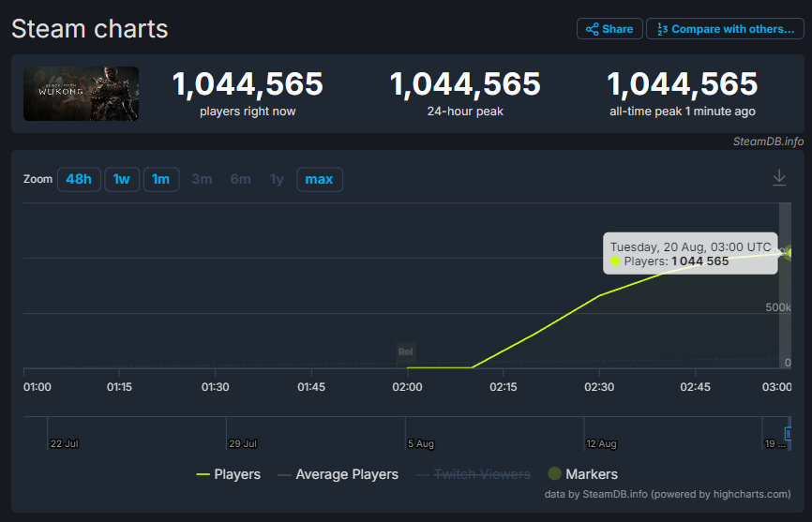This screenshot has height=522, width=812.
Task: Click the Share button
Action: coord(609,29)
